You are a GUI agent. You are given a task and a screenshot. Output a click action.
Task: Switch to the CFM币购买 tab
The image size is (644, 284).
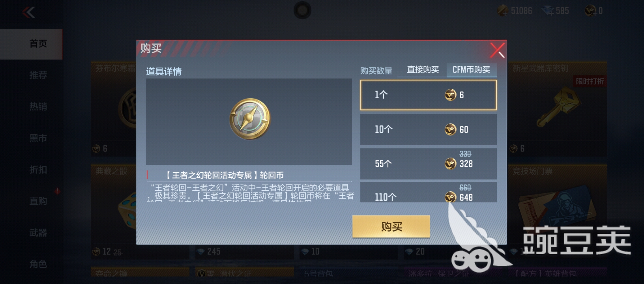point(471,70)
